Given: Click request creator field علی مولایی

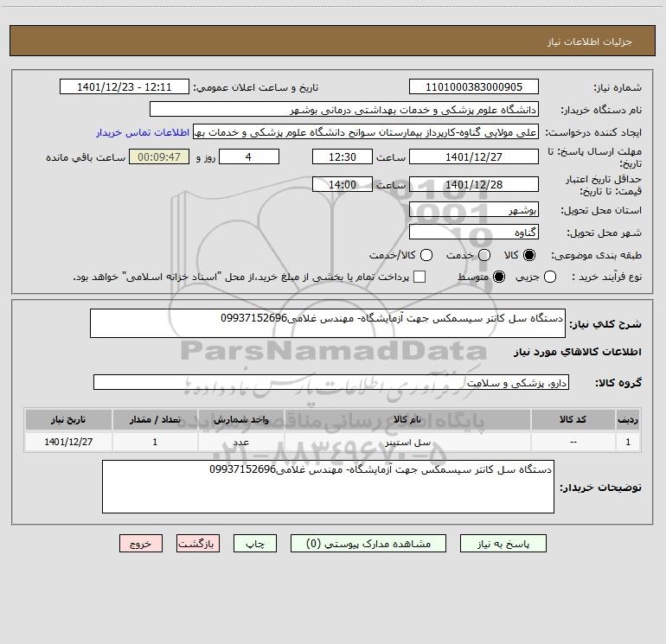Looking at the screenshot, I should 366,132.
